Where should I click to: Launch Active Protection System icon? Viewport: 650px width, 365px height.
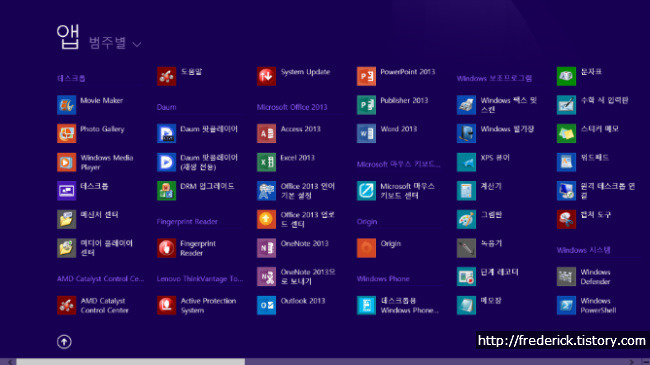[x=166, y=305]
